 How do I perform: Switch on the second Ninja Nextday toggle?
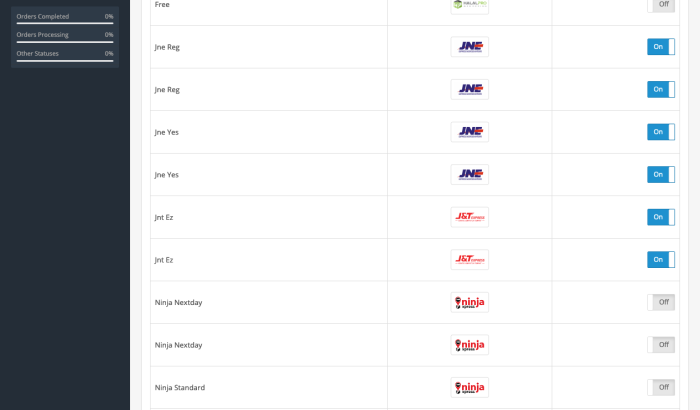coord(661,345)
